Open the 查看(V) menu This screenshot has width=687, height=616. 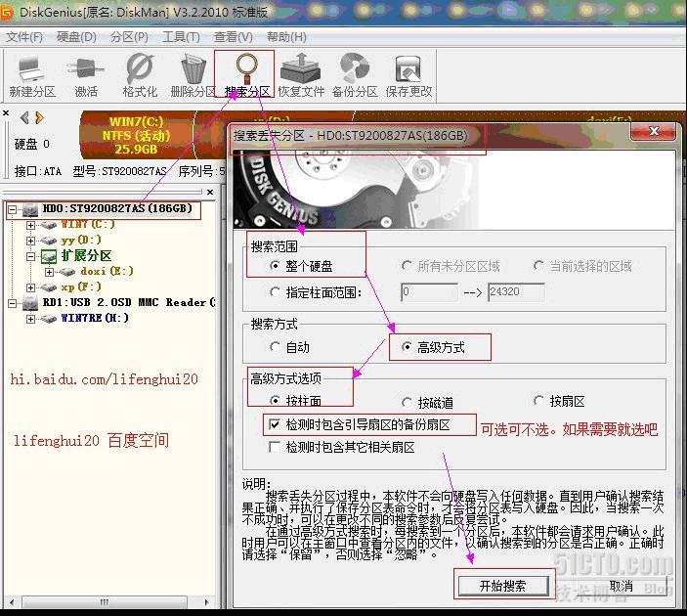[234, 37]
